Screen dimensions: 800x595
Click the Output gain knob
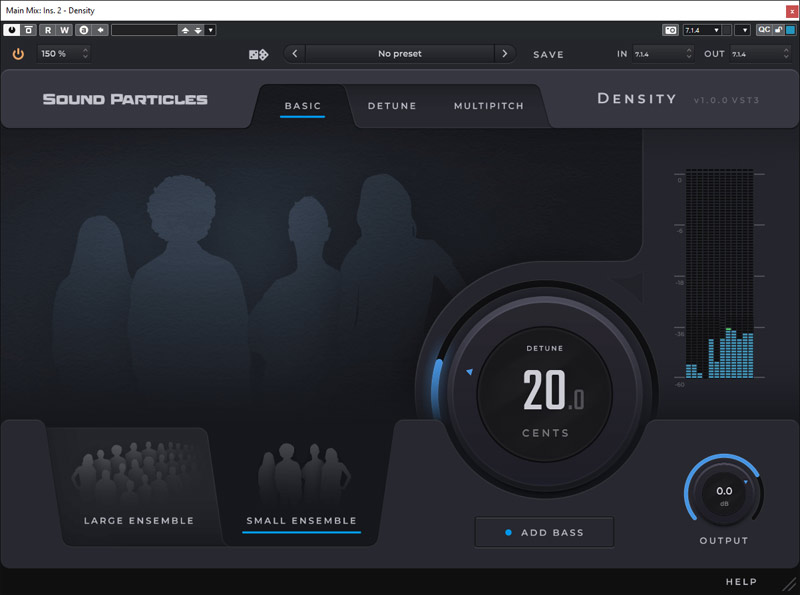724,492
